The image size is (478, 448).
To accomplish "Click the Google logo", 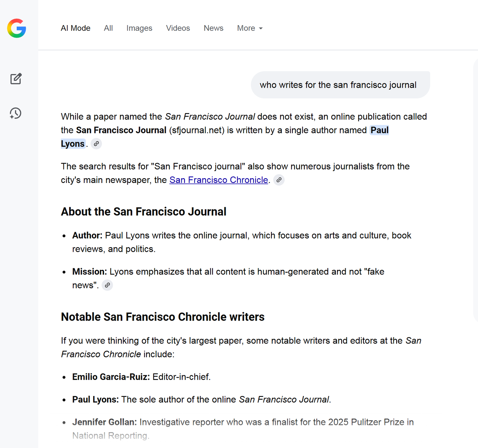I will tap(17, 28).
